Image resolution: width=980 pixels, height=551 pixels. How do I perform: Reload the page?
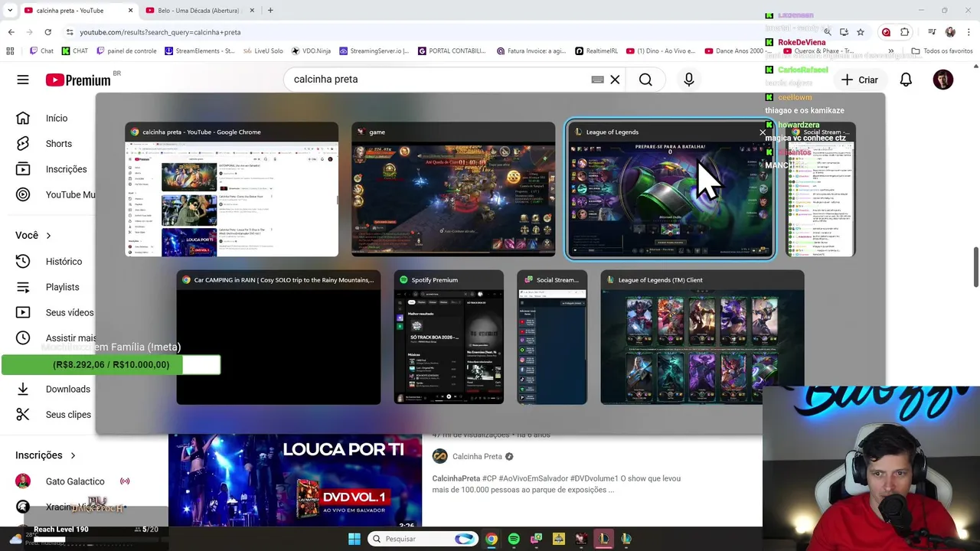click(47, 32)
